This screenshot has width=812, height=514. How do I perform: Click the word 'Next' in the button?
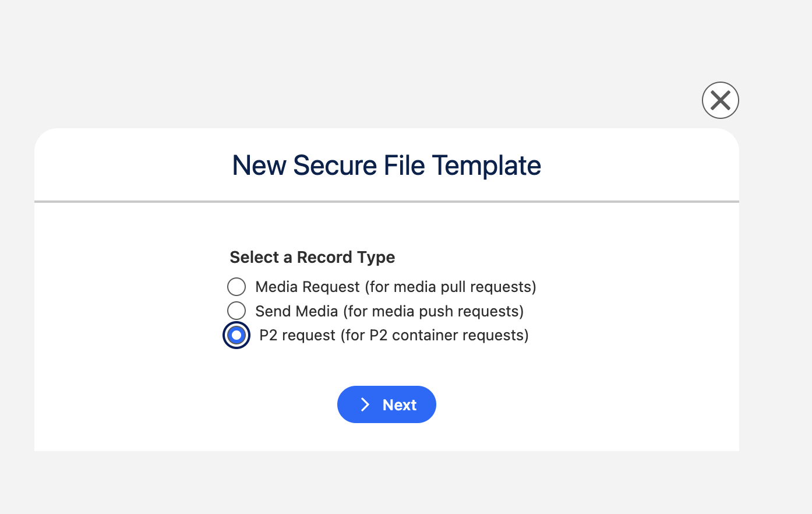(x=400, y=404)
